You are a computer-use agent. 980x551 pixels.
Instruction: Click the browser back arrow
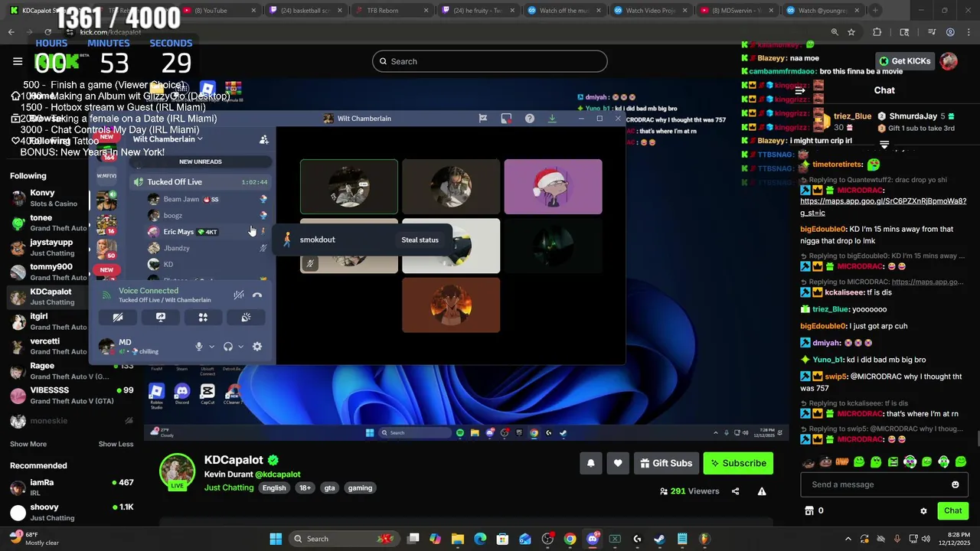pos(11,32)
